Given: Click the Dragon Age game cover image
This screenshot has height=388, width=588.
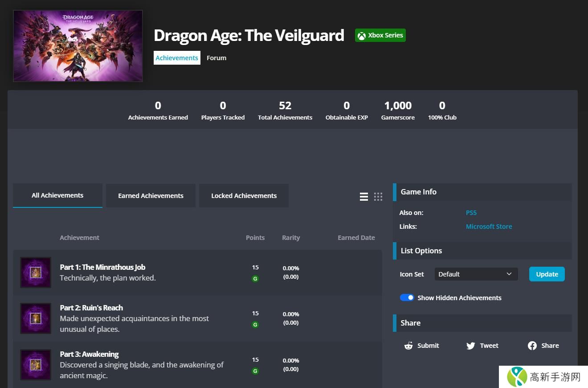Looking at the screenshot, I should (x=78, y=46).
